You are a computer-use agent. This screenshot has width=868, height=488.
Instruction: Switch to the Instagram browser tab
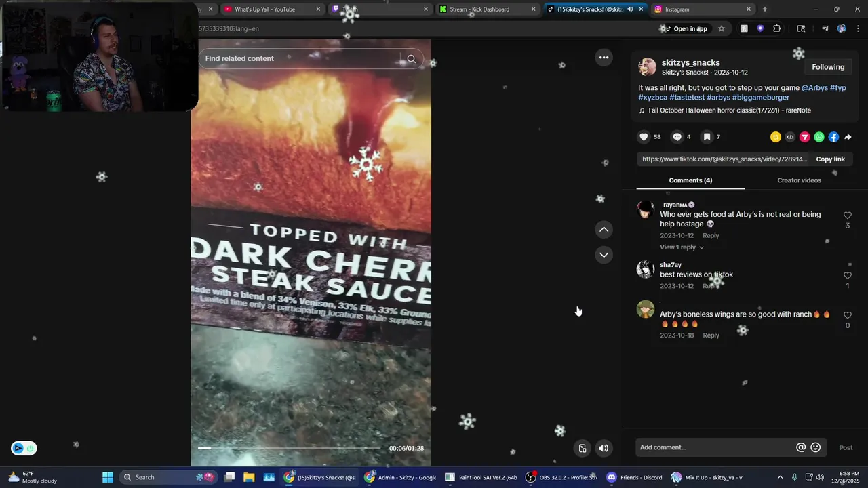point(702,9)
